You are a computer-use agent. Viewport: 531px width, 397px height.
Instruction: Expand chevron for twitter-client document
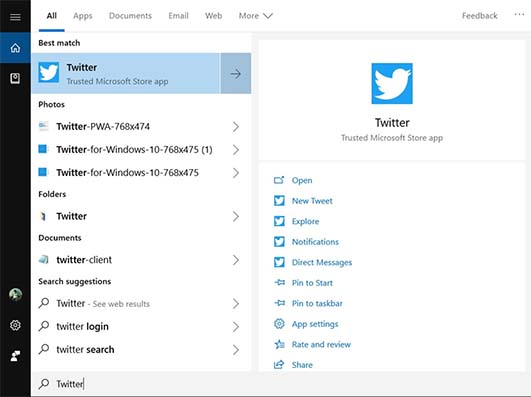pyautogui.click(x=236, y=260)
